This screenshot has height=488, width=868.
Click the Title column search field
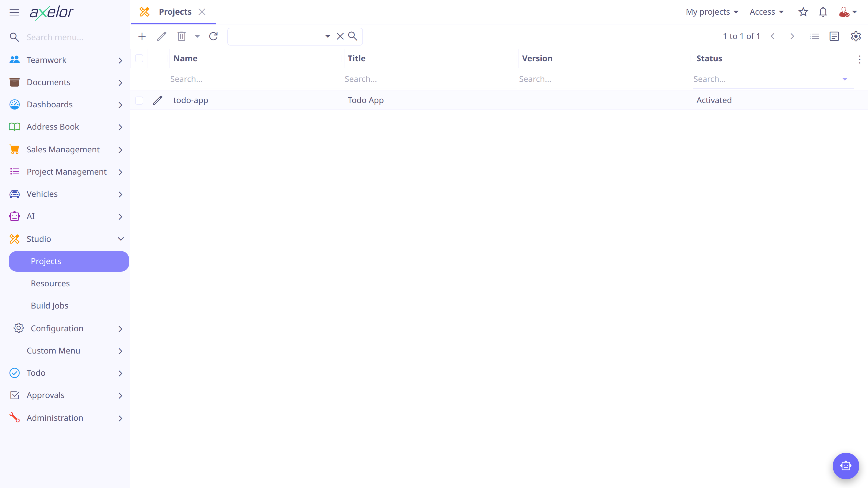(x=431, y=79)
